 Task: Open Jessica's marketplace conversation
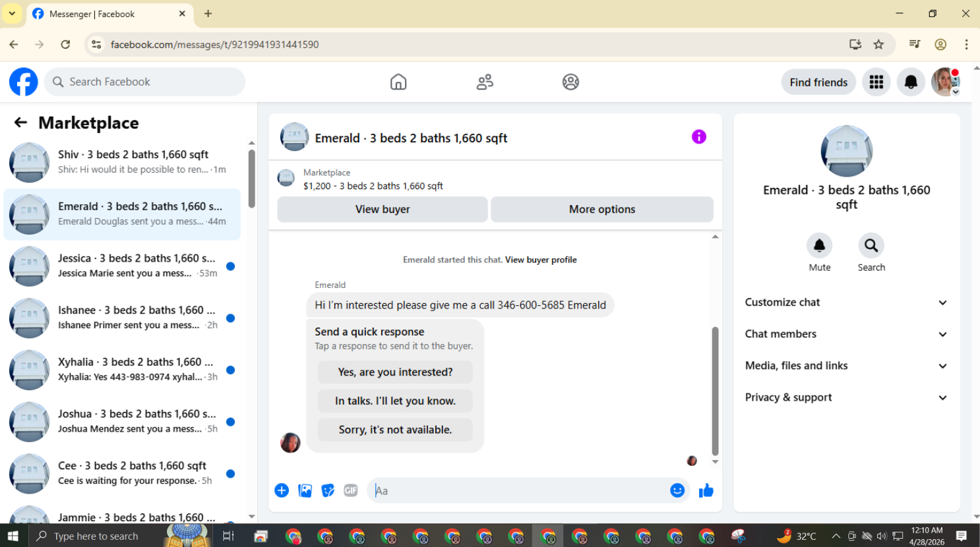coord(122,266)
